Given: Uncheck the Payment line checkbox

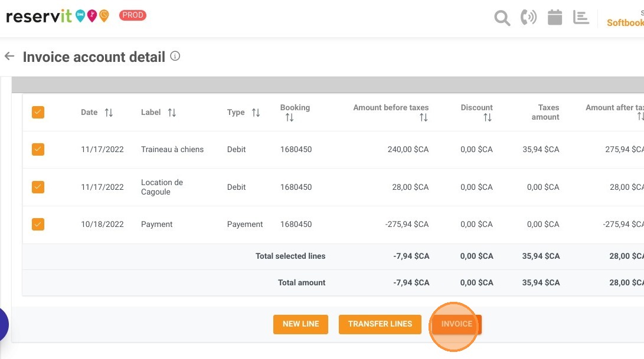Looking at the screenshot, I should click(x=38, y=225).
